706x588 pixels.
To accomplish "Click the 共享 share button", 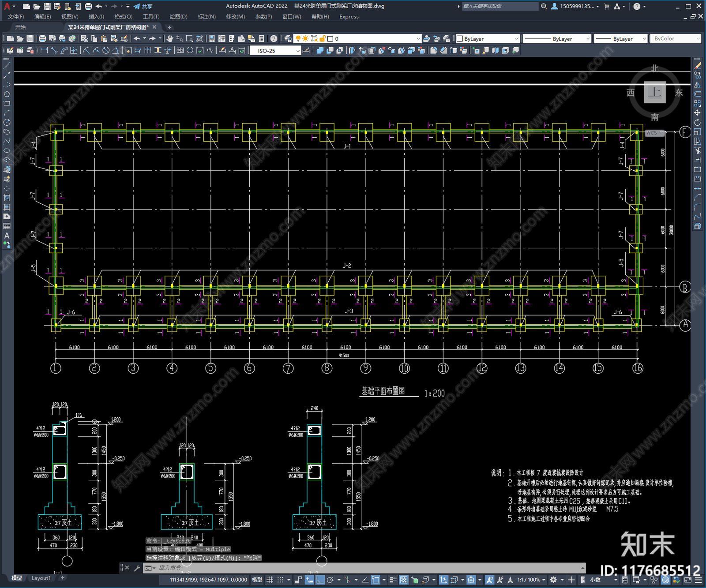I will pos(143,6).
